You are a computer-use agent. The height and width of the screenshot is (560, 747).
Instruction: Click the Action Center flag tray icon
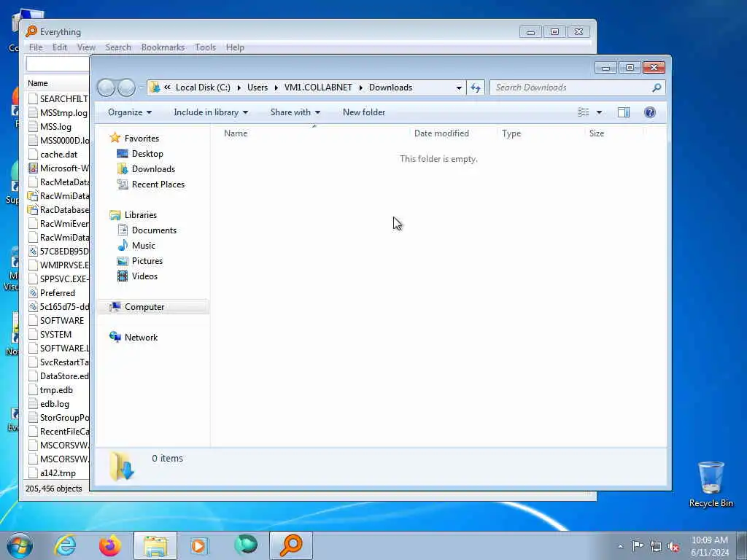pyautogui.click(x=637, y=546)
